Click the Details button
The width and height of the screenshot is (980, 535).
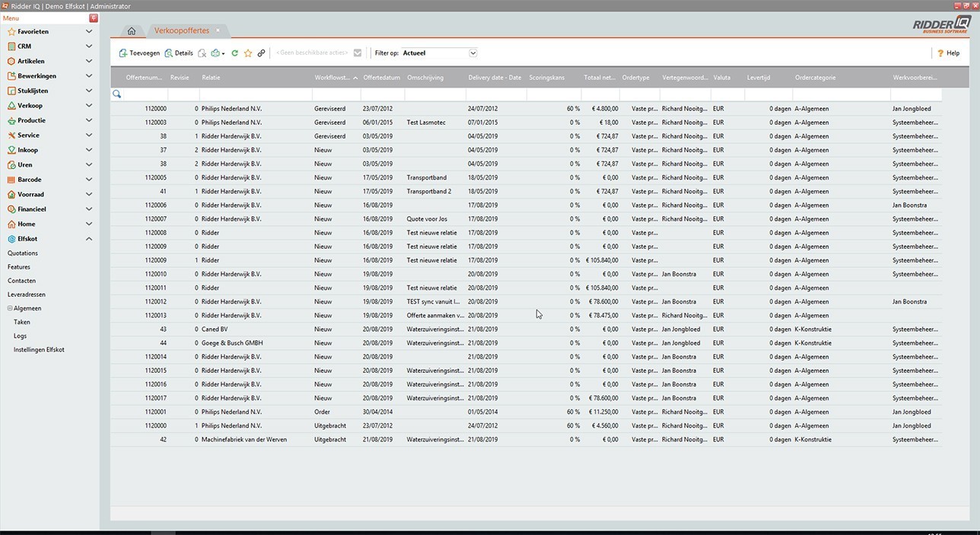click(x=179, y=53)
